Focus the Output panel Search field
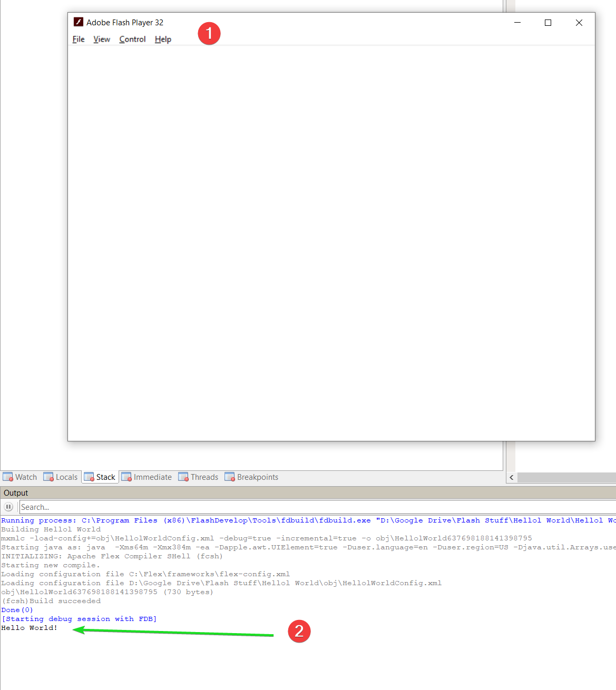This screenshot has height=690, width=616. point(318,507)
